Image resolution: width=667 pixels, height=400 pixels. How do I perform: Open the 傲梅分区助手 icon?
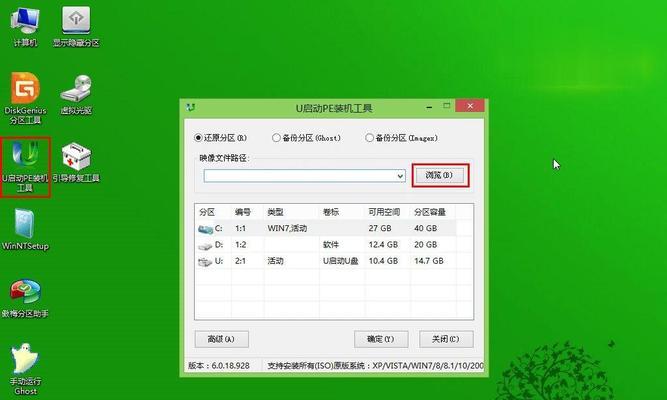(x=25, y=298)
